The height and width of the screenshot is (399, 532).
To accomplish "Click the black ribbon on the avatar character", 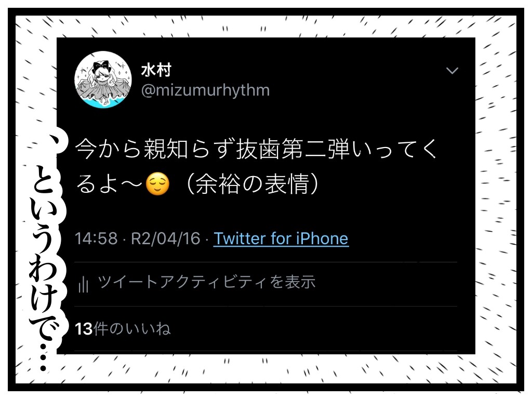I will point(102,65).
